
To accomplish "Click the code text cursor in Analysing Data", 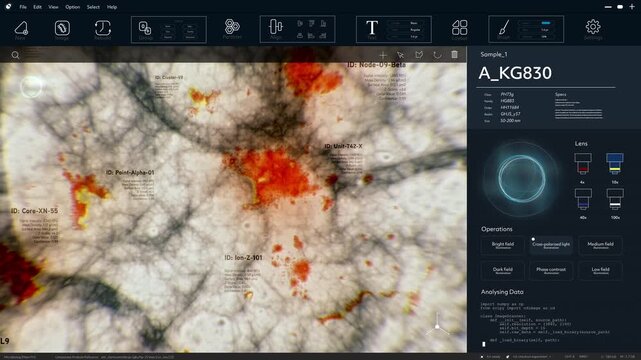I will click(x=484, y=344).
